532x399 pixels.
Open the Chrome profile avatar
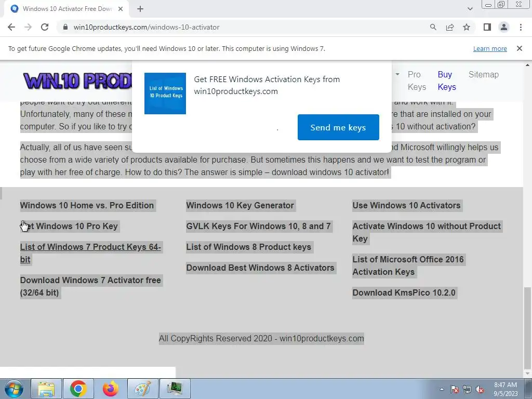tap(504, 27)
